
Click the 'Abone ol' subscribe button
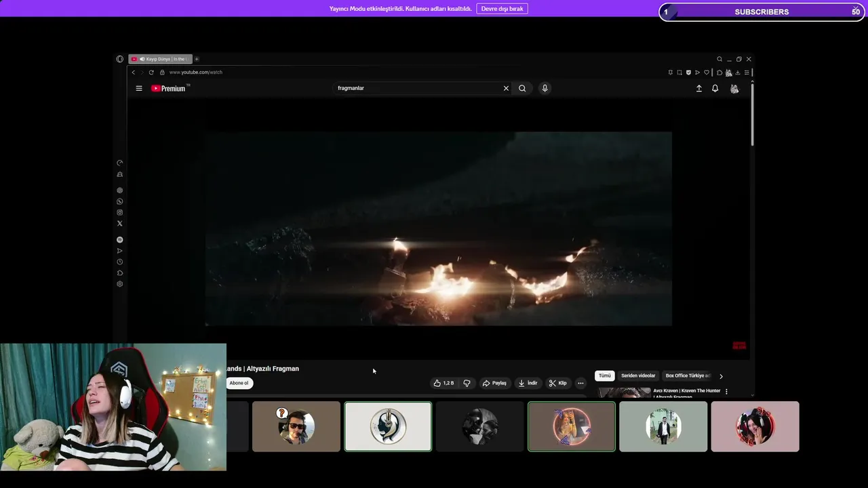239,383
